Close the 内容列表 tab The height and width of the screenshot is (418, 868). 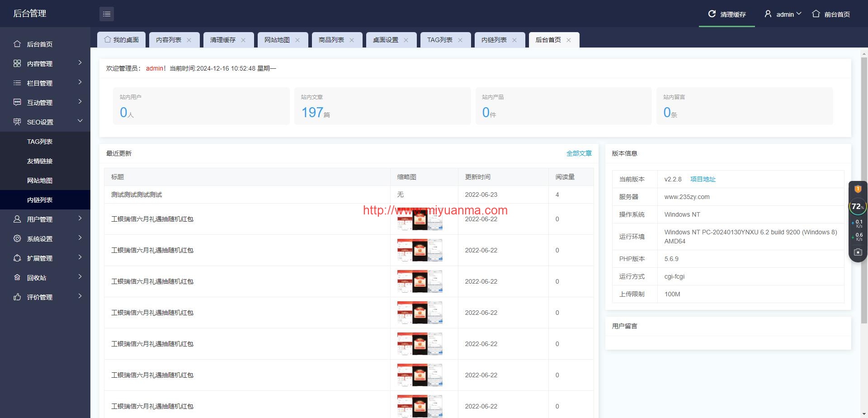[x=189, y=40]
